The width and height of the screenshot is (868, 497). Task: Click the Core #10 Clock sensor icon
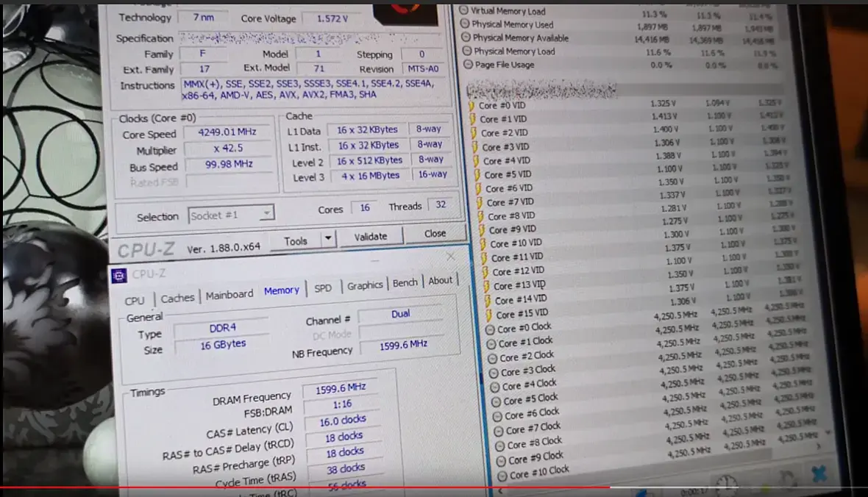502,476
